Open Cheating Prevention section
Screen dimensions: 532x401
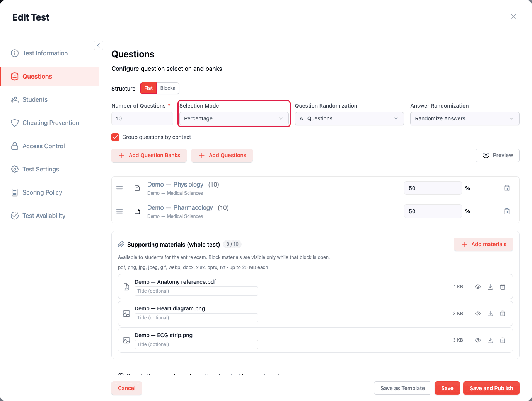pos(49,123)
